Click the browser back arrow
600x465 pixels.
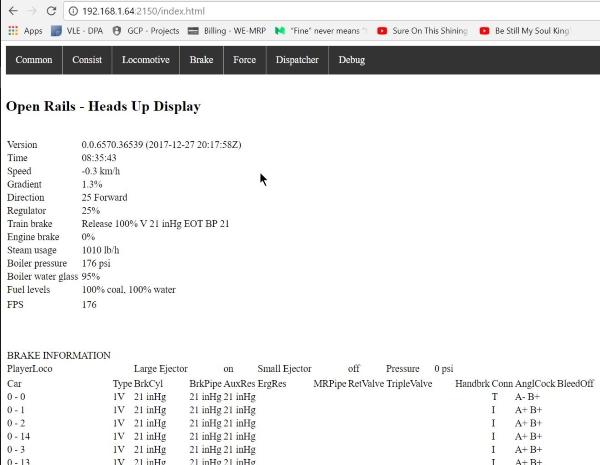(13, 11)
